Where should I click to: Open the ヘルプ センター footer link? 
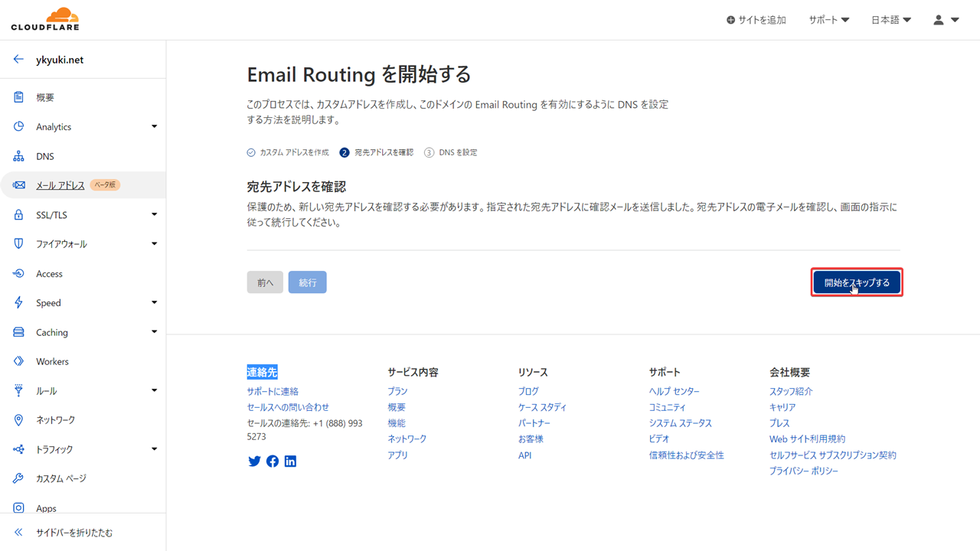coord(674,391)
